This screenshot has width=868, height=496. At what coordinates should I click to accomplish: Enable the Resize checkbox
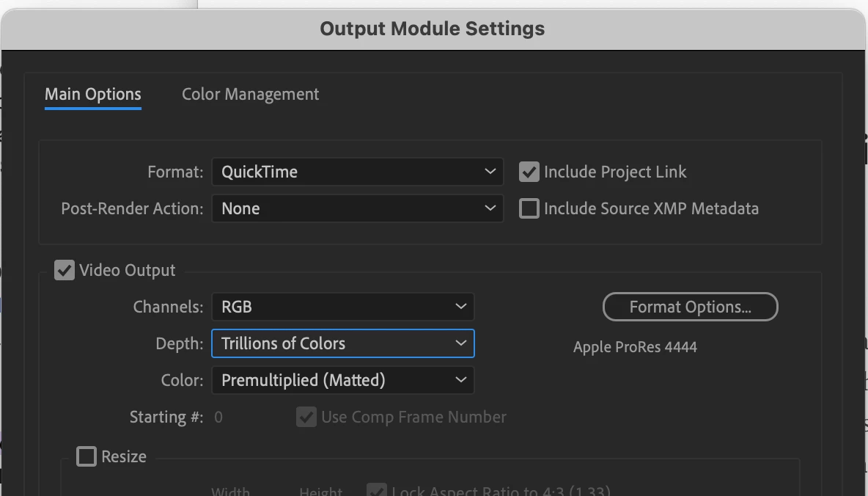tap(87, 456)
